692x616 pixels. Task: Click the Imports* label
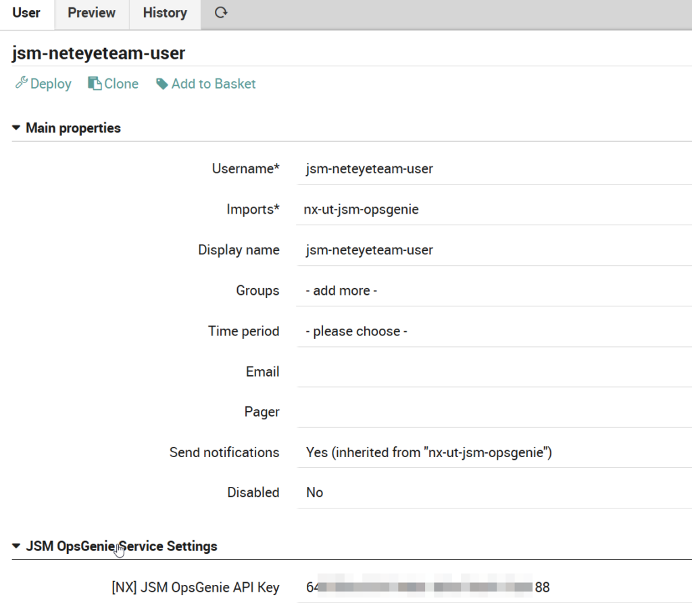tap(253, 210)
